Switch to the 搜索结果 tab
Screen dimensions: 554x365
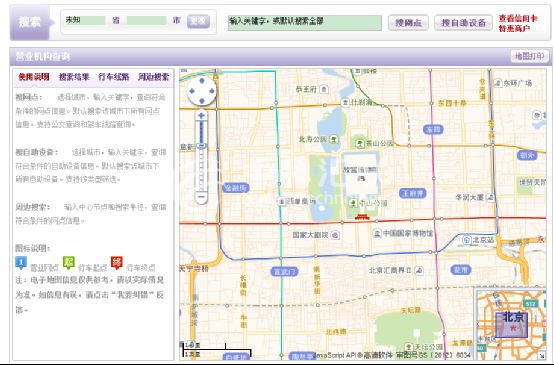pos(74,77)
